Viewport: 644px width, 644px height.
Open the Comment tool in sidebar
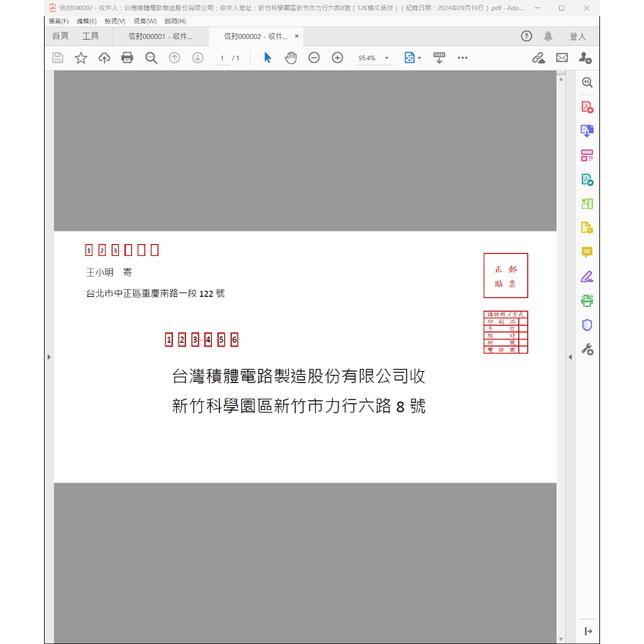(587, 252)
